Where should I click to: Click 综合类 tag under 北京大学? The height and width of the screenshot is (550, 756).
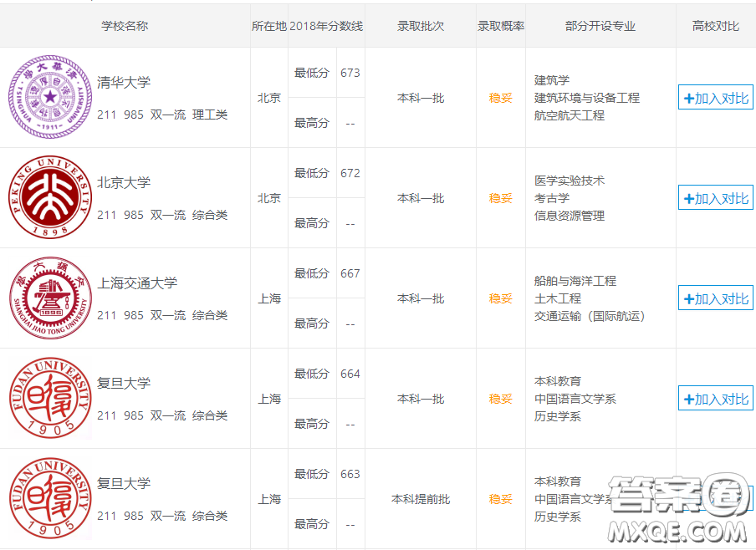coord(210,215)
